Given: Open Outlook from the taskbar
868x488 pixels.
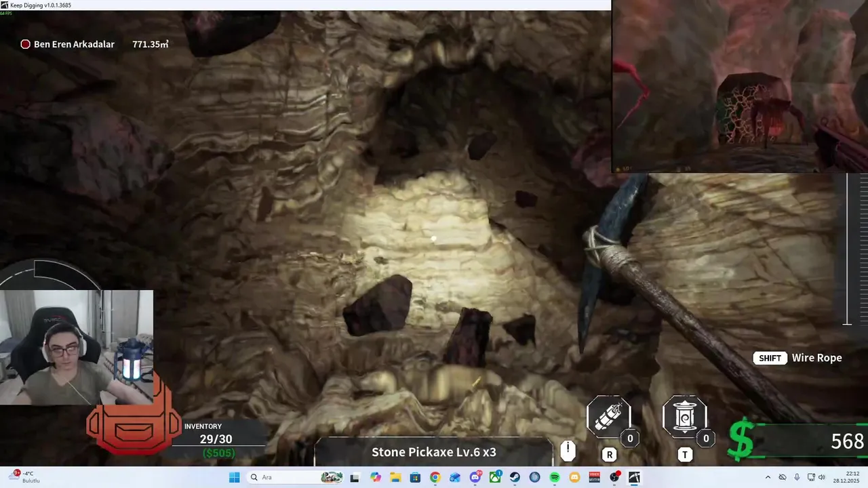Looking at the screenshot, I should 455,477.
